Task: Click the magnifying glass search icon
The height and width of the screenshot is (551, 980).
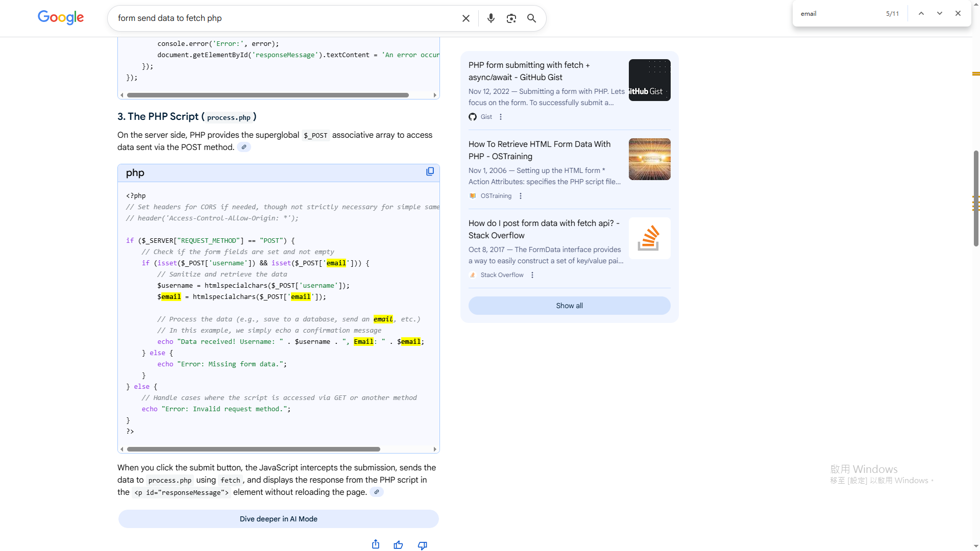Action: (x=531, y=18)
